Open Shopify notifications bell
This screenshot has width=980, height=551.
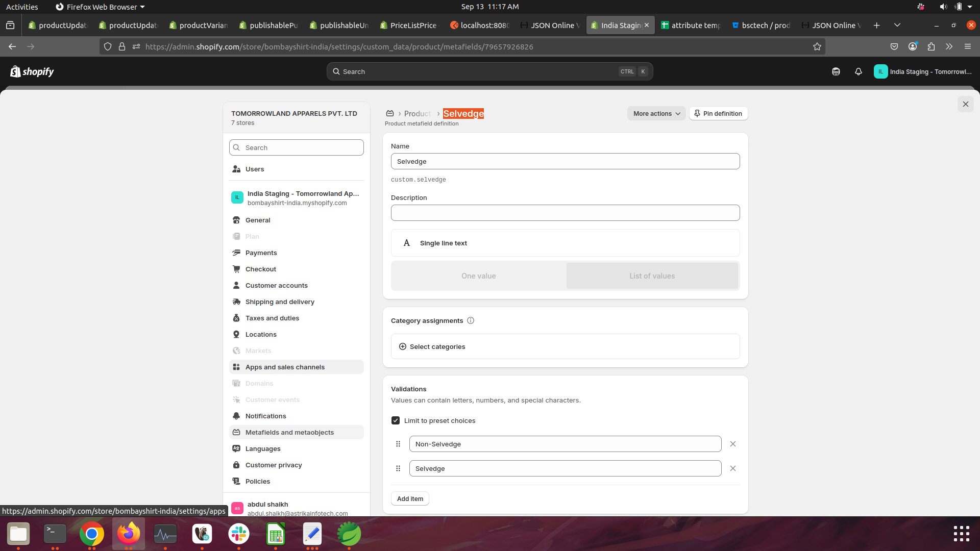859,72
